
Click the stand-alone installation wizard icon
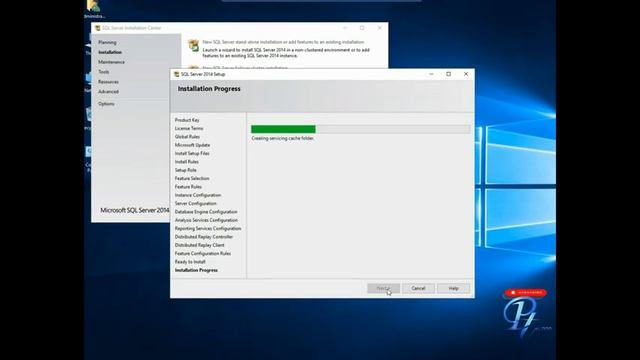click(x=193, y=45)
